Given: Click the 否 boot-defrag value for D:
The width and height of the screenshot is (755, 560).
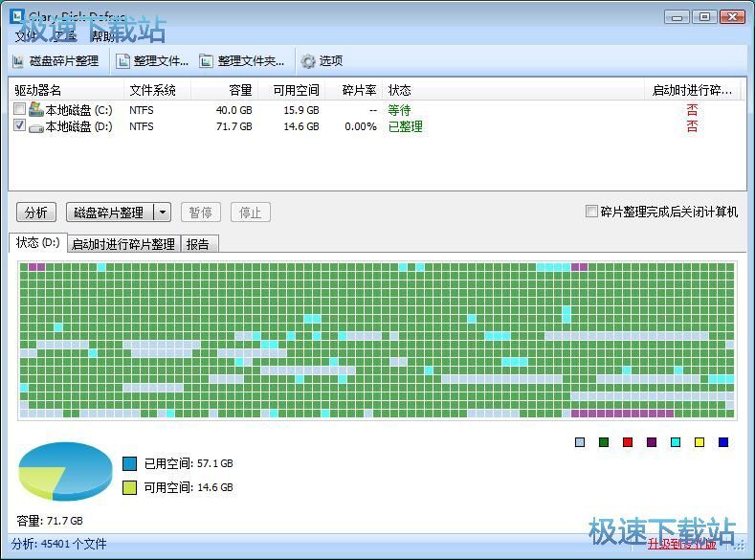Looking at the screenshot, I should (x=692, y=126).
